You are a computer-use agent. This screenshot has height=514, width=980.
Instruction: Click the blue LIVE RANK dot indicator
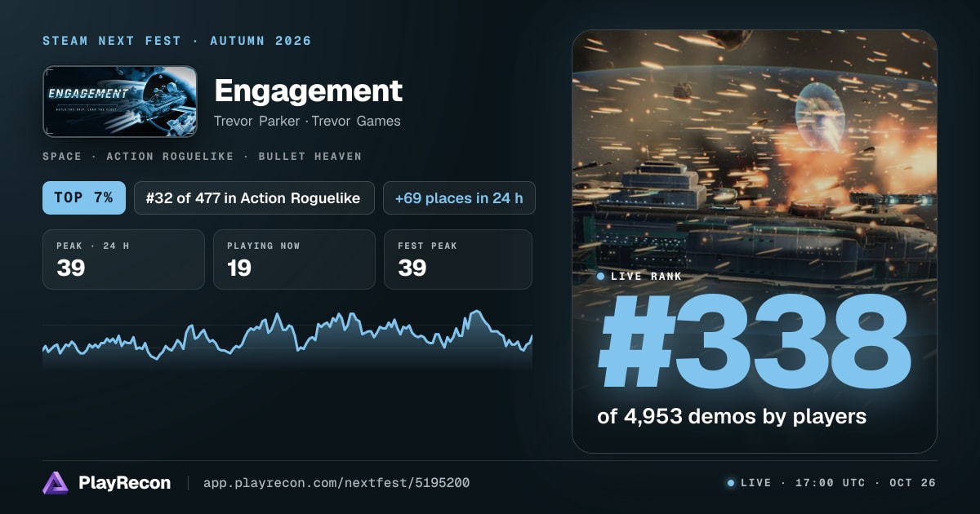tap(601, 277)
